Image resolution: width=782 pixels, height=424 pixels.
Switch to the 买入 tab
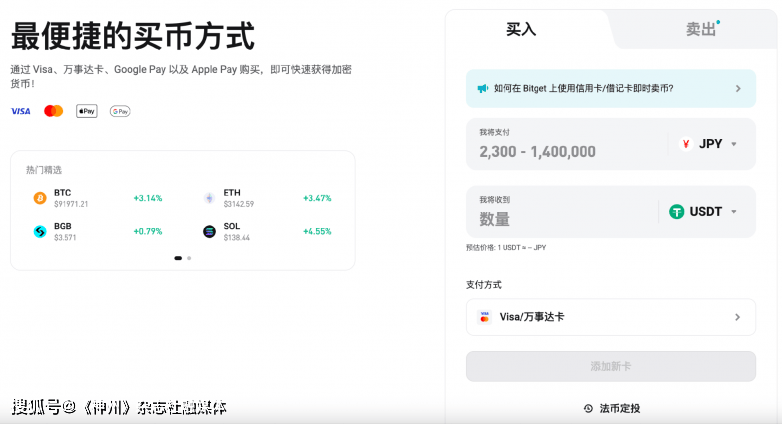click(x=521, y=29)
